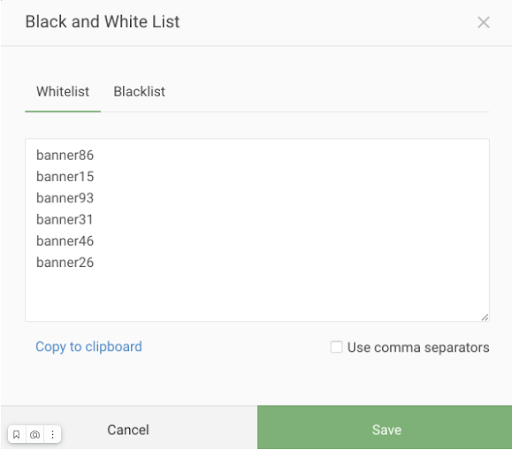Screen dimensions: 512x450
Task: Open the three-dot more options menu
Action: [52, 434]
